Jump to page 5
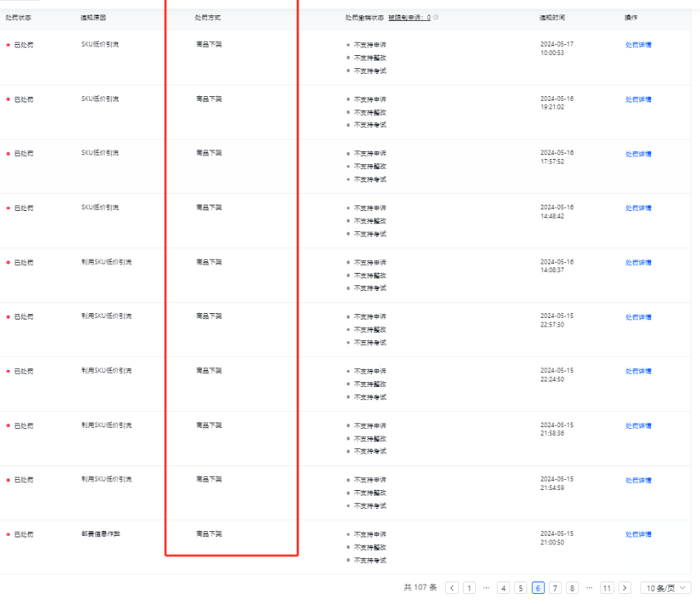This screenshot has width=700, height=604. coord(521,588)
